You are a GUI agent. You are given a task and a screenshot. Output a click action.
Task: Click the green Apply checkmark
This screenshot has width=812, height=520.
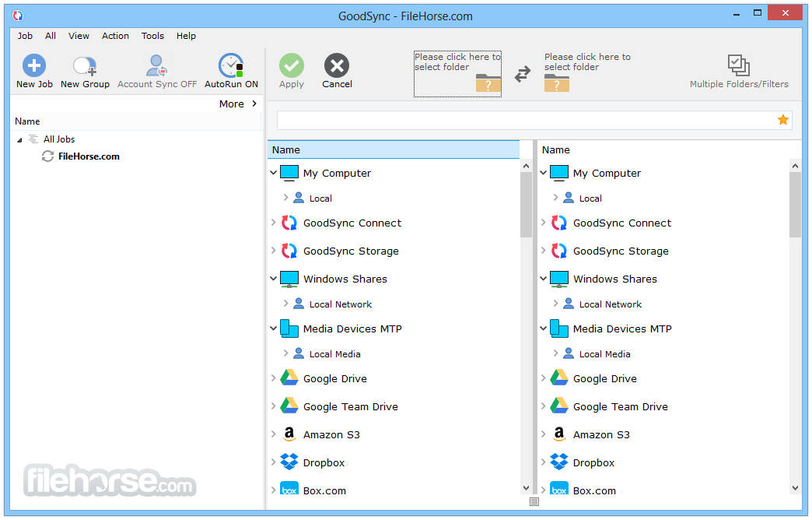(x=292, y=65)
